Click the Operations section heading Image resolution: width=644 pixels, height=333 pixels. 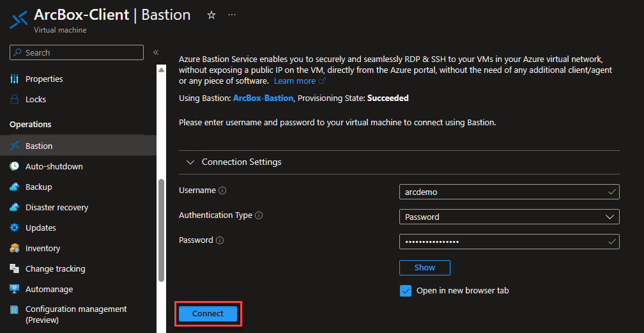(x=31, y=124)
